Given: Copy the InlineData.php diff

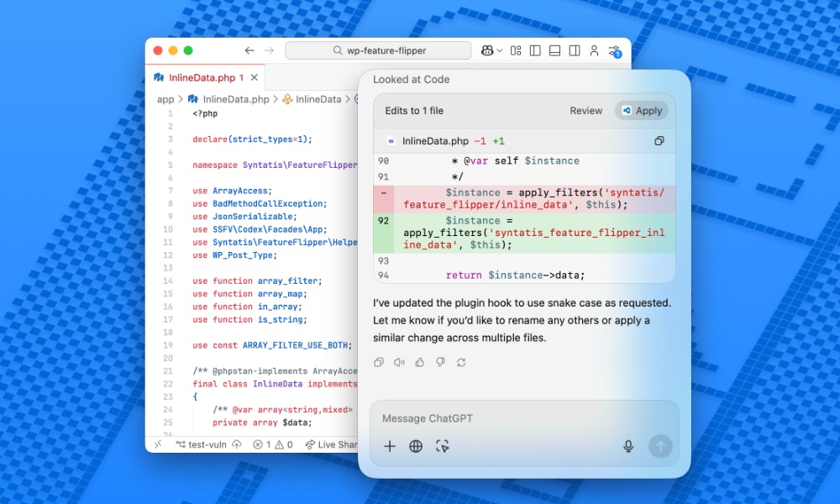Looking at the screenshot, I should point(659,141).
